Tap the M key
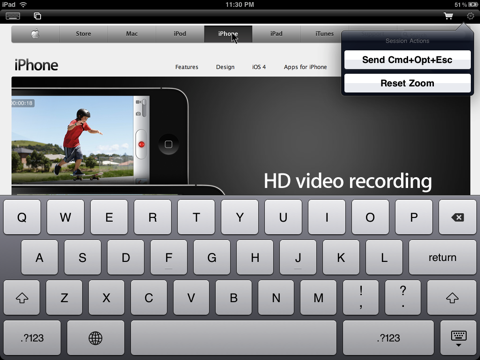Screen dimensions: 480x360 point(318,298)
